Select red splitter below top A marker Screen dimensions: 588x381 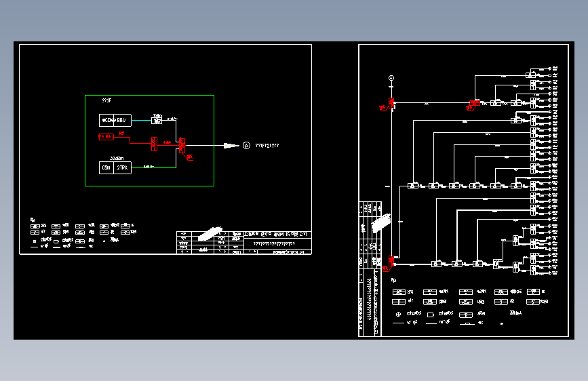[x=391, y=103]
